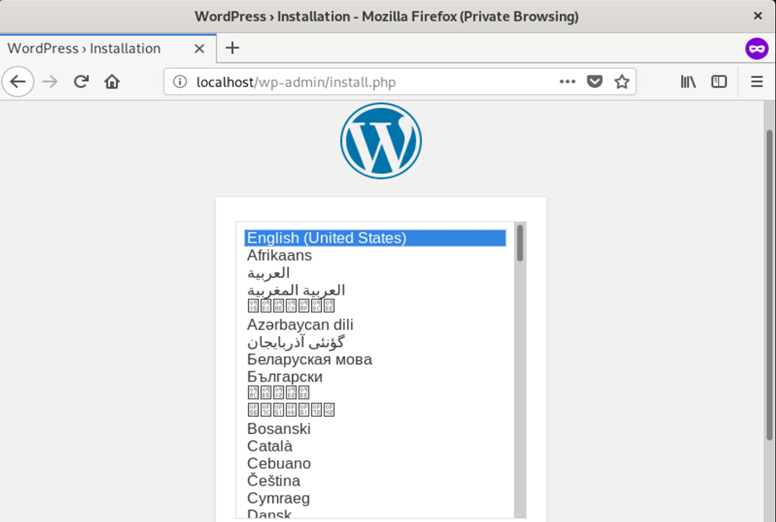Viewport: 776px width, 522px height.
Task: Select Afrikaans in language list
Action: click(375, 255)
